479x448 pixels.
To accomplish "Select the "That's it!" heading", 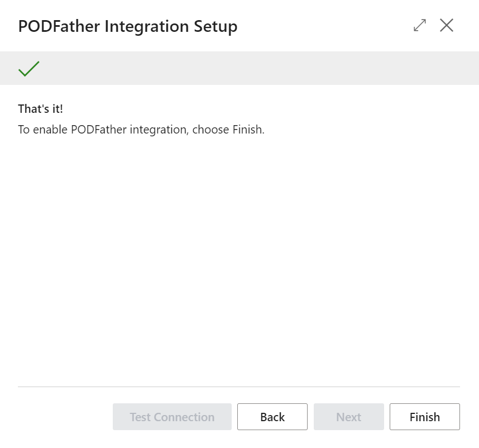I will [x=41, y=109].
